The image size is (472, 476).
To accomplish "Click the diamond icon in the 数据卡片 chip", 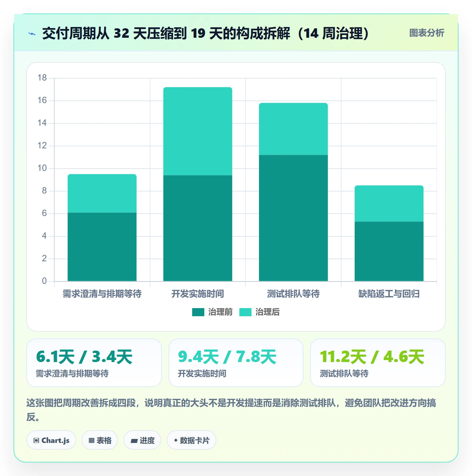I will click(x=175, y=440).
